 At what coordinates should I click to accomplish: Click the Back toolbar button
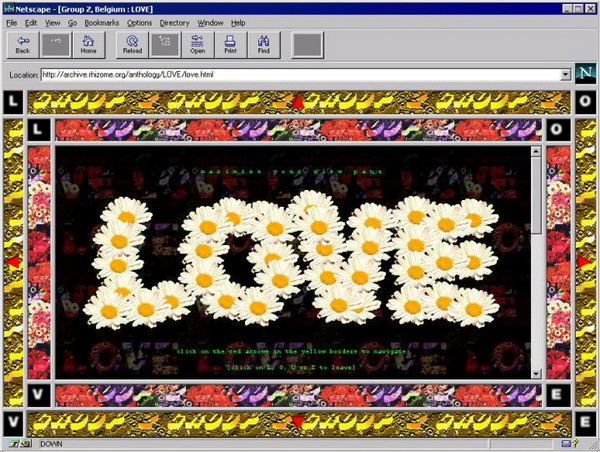point(22,43)
